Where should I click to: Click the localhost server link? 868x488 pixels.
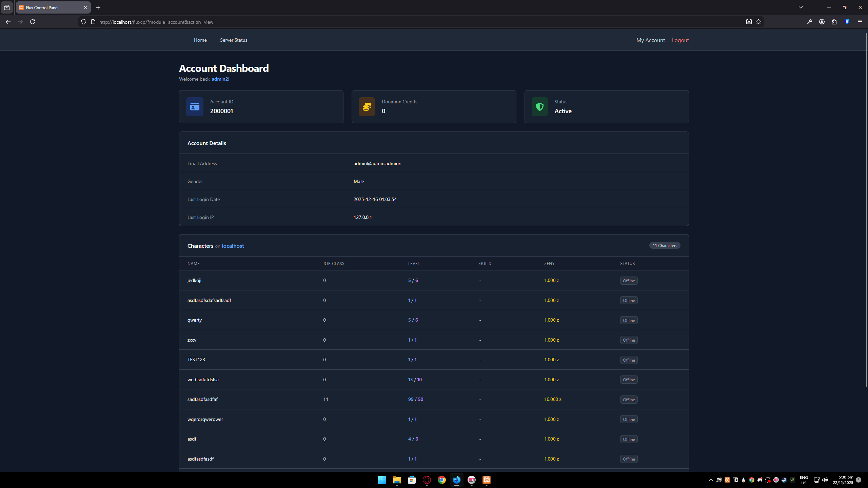pos(233,246)
